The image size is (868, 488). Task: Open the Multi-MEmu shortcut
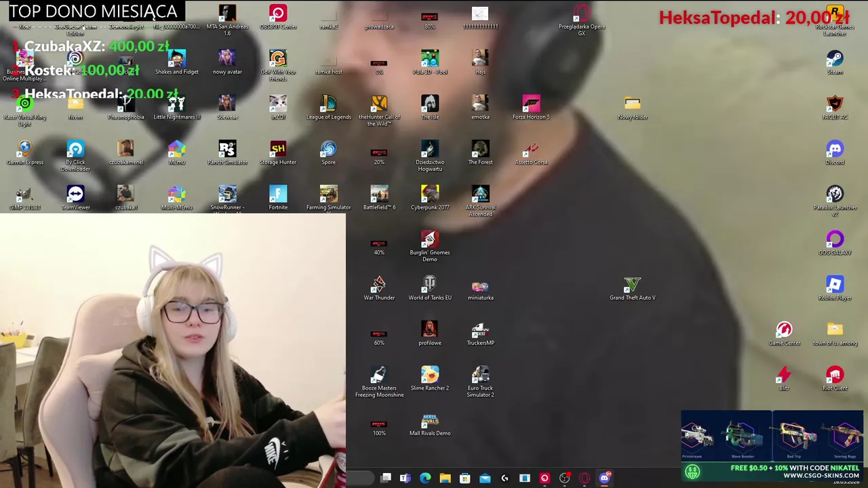(x=177, y=197)
